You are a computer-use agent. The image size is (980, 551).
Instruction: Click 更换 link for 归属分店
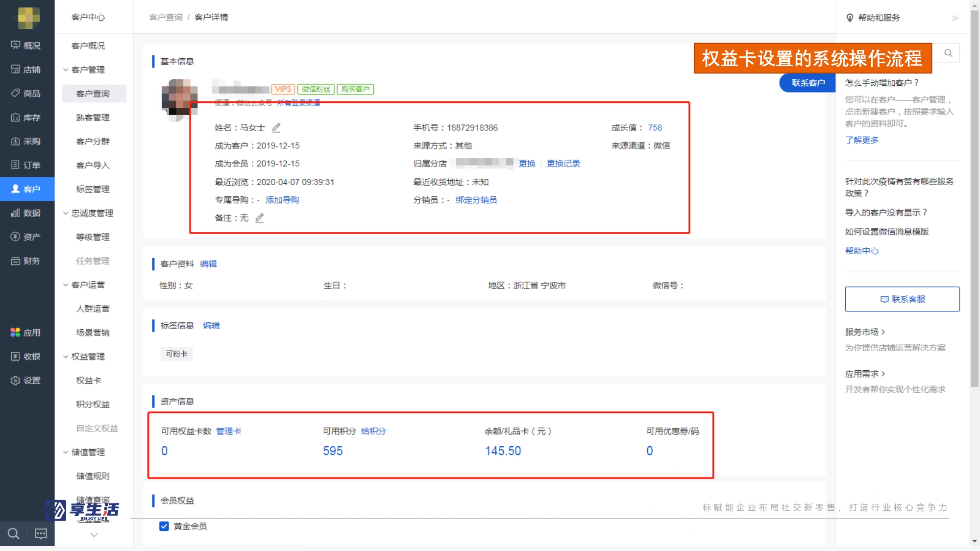click(x=527, y=164)
